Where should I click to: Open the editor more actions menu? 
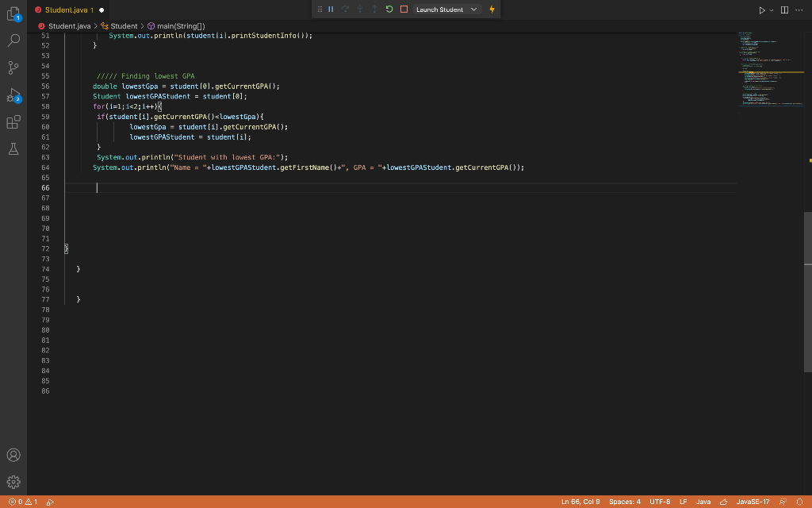(798, 9)
